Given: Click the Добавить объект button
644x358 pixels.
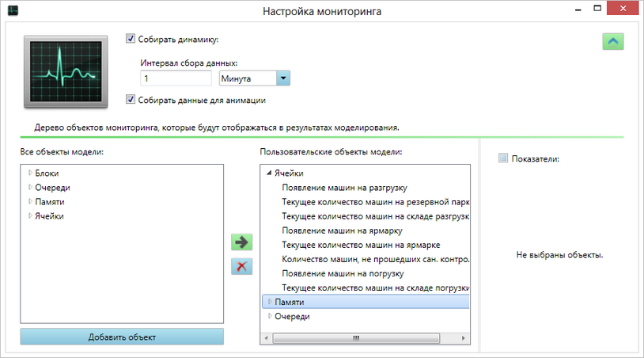Looking at the screenshot, I should [122, 337].
